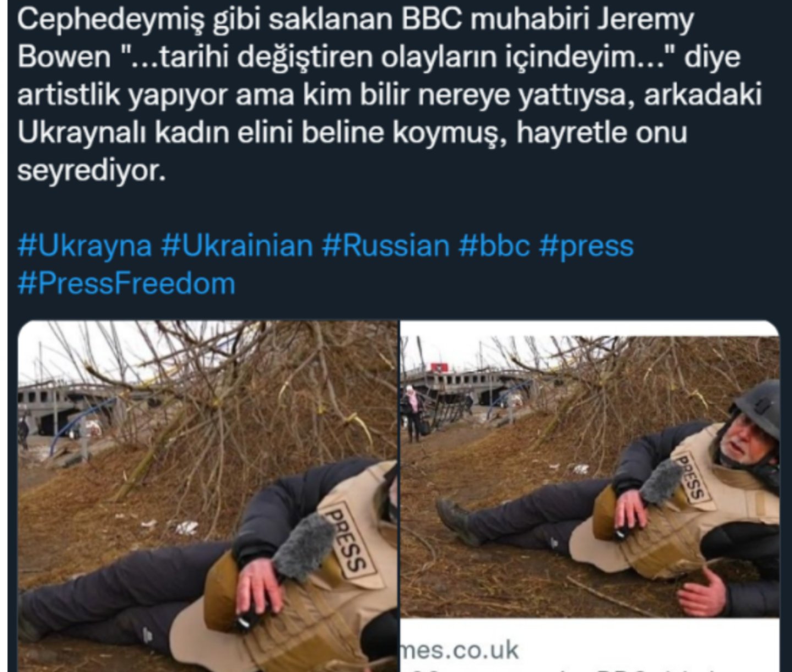Screen dimensions: 792x672
Task: Open the #bbc hashtag
Action: (x=494, y=246)
